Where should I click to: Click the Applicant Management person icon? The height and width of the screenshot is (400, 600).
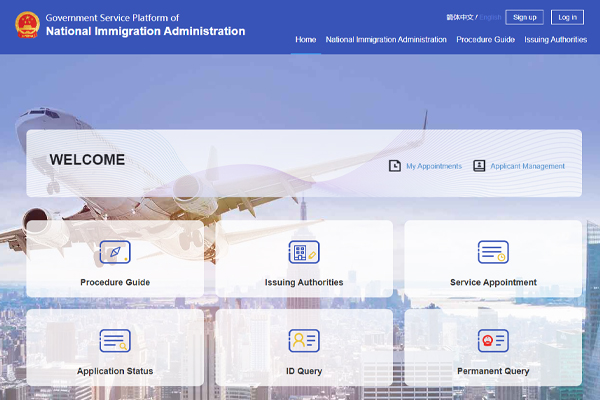(x=479, y=166)
